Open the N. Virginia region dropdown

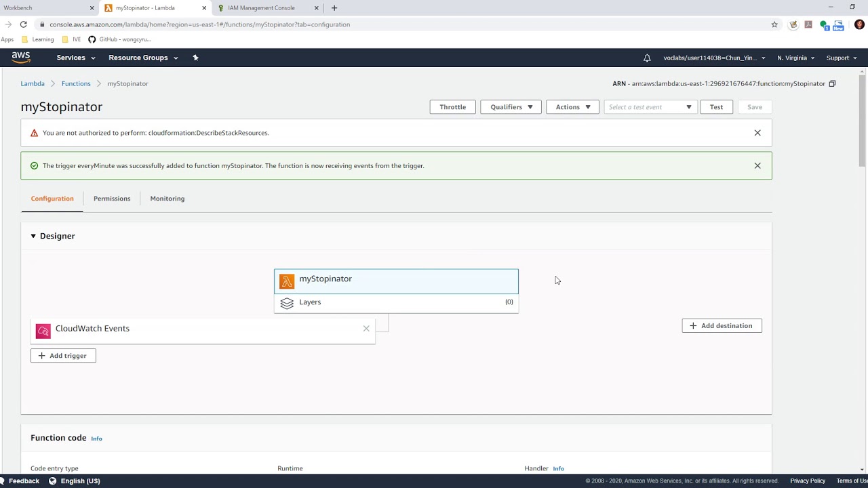pyautogui.click(x=795, y=58)
